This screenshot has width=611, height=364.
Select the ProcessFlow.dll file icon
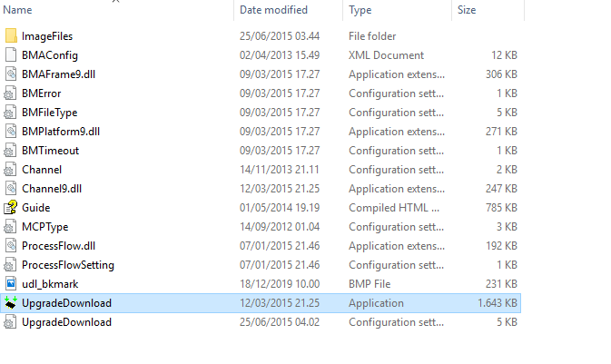click(11, 245)
